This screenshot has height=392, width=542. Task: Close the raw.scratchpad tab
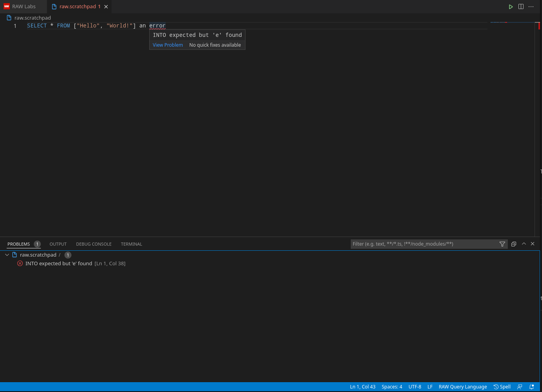106,7
